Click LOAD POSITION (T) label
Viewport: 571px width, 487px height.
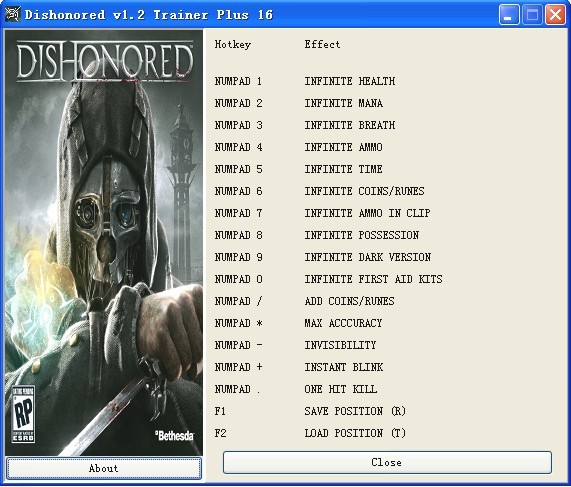pos(355,433)
